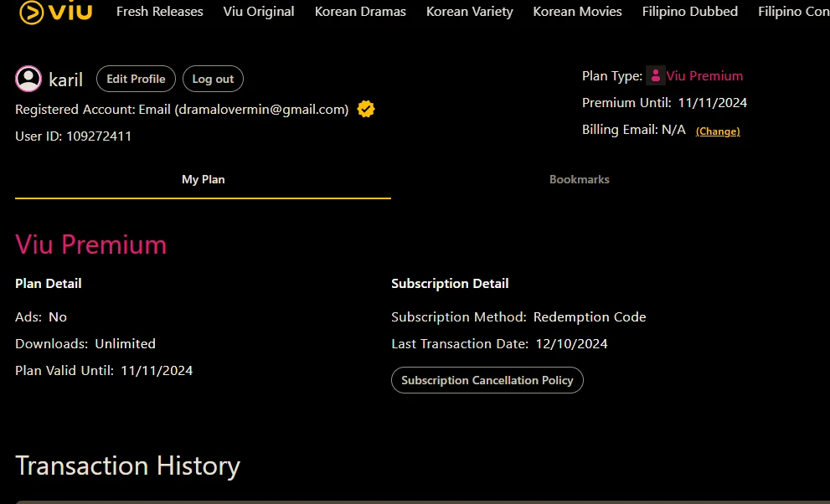Click the yellow verified email badge
This screenshot has width=830, height=504.
[x=366, y=109]
